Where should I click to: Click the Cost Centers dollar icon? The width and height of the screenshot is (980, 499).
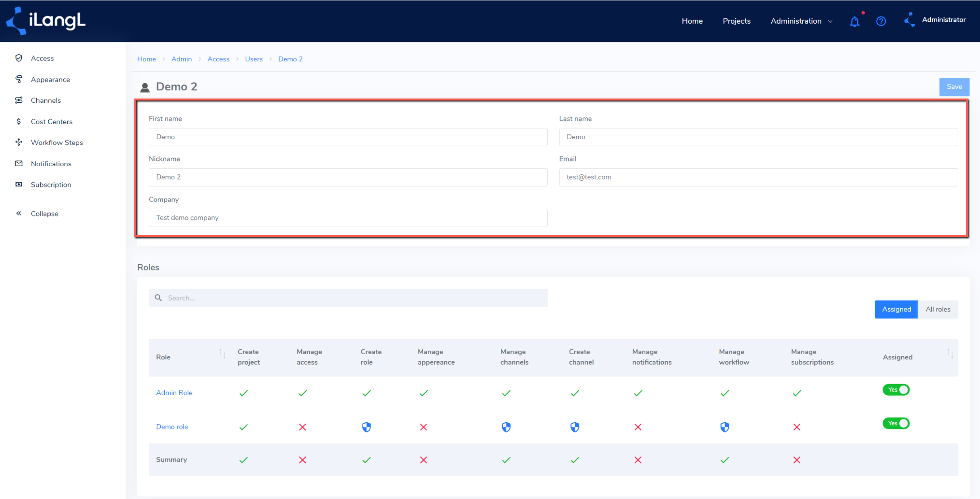tap(19, 121)
